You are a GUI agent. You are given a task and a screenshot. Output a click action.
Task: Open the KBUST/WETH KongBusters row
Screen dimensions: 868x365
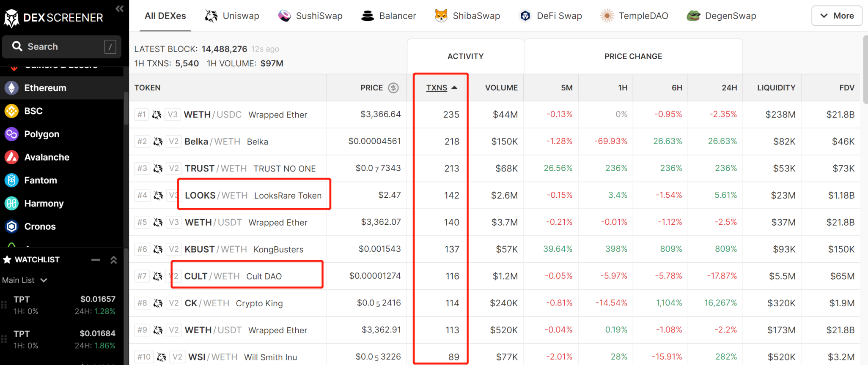(x=494, y=249)
